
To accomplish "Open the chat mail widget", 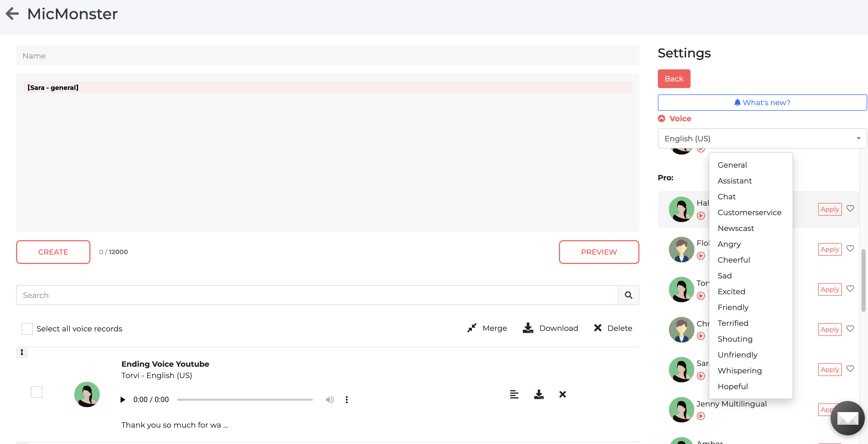I will (x=847, y=418).
